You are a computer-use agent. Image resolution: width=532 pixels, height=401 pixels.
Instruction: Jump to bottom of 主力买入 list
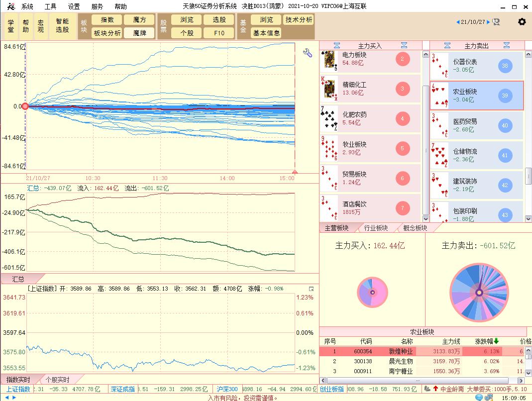coord(404,45)
